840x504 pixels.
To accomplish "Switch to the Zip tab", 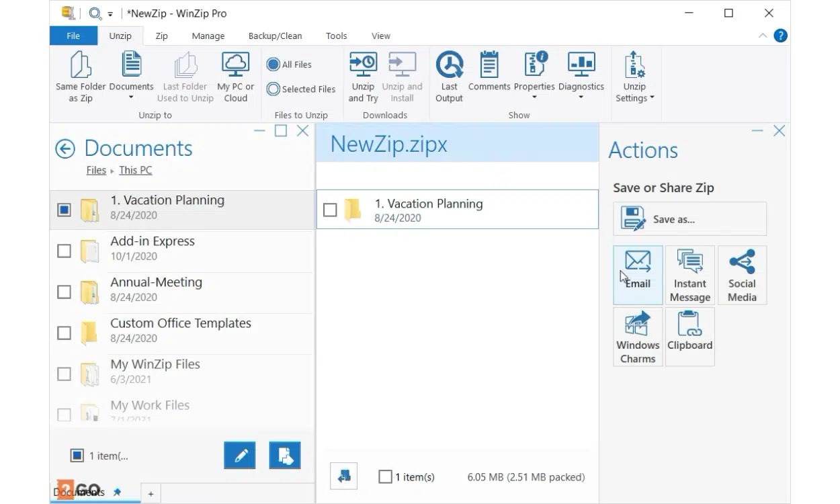I will click(161, 36).
